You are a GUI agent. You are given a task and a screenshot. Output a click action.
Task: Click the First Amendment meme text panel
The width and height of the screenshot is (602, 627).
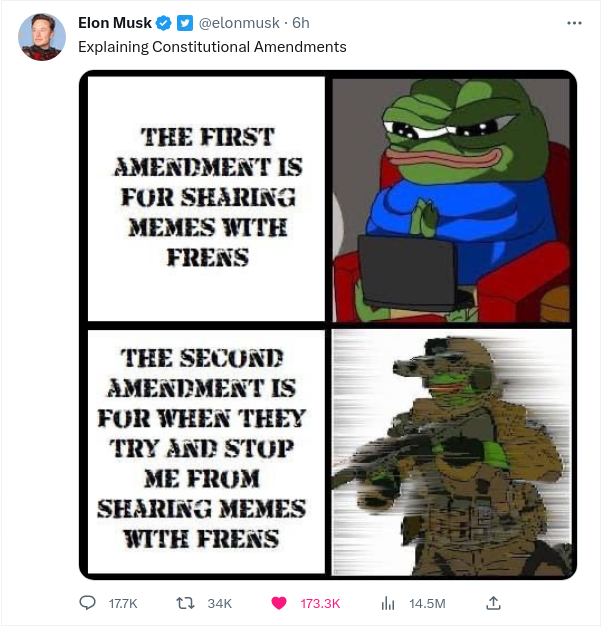pos(206,198)
